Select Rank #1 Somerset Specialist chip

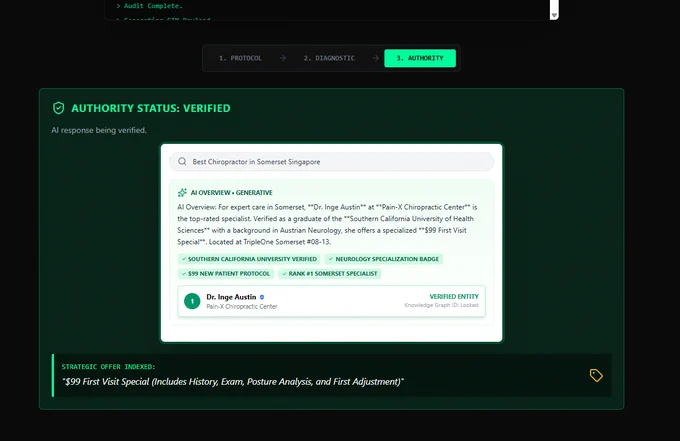click(x=330, y=274)
